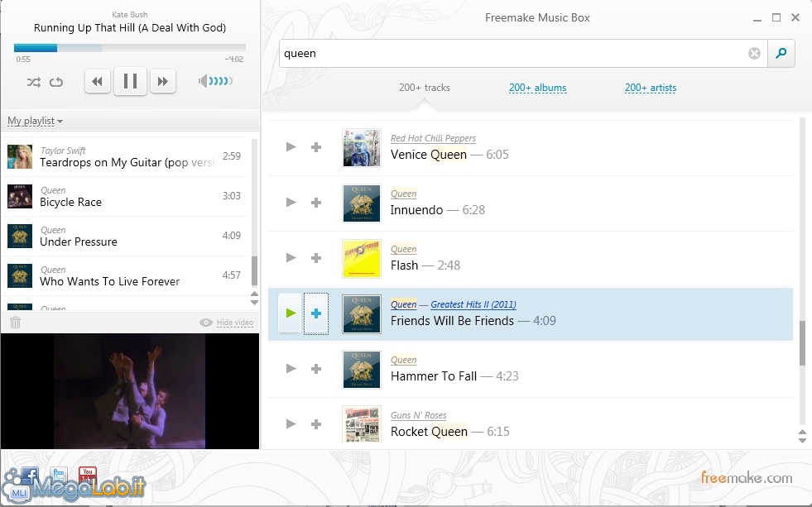Skip to the next track
812x507 pixels.
pyautogui.click(x=162, y=81)
